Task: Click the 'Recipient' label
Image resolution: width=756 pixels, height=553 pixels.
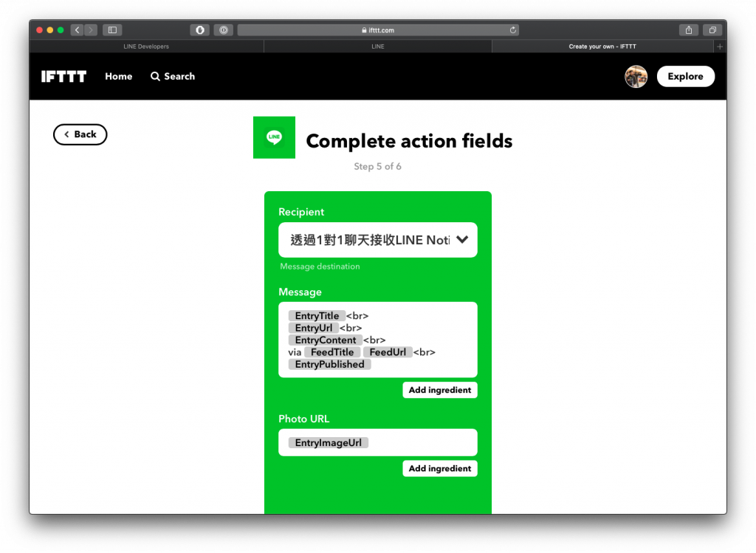Action: point(301,212)
